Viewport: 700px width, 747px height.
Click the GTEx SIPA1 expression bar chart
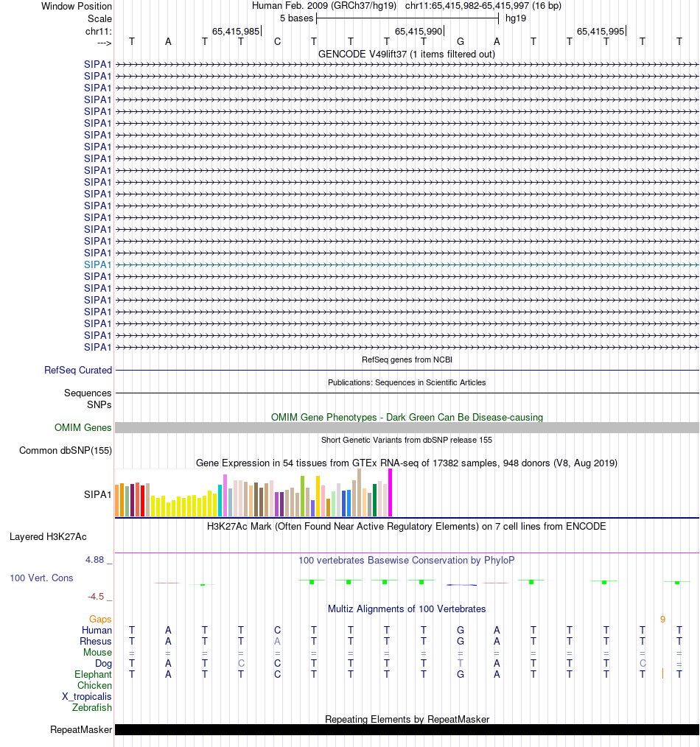(253, 493)
